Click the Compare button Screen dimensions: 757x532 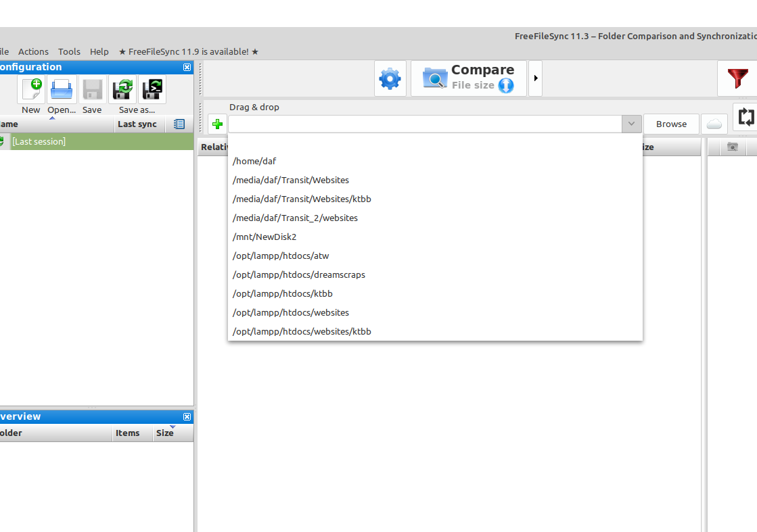[468, 78]
